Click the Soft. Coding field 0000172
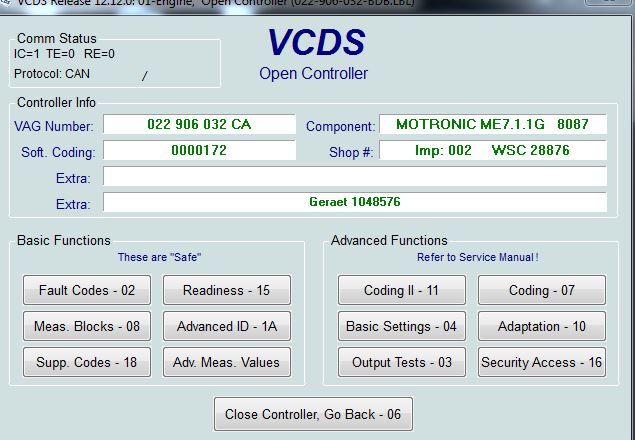This screenshot has width=635, height=440. click(199, 150)
